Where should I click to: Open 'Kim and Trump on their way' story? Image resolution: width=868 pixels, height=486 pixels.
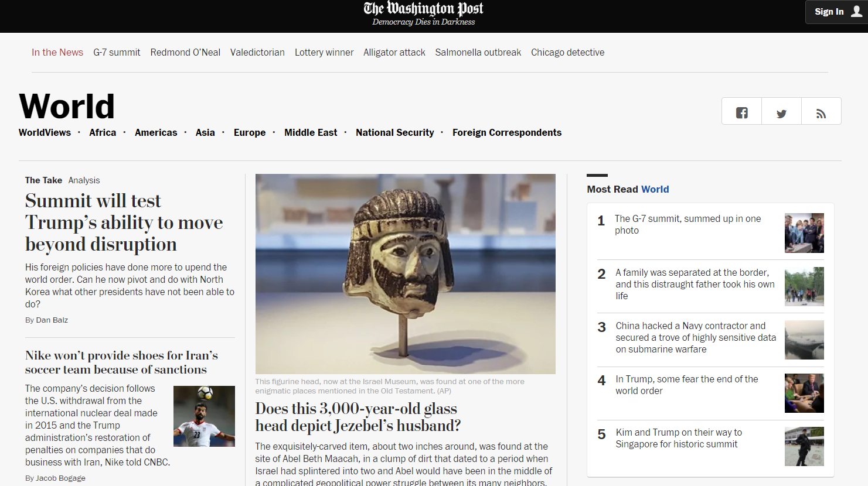click(x=679, y=438)
